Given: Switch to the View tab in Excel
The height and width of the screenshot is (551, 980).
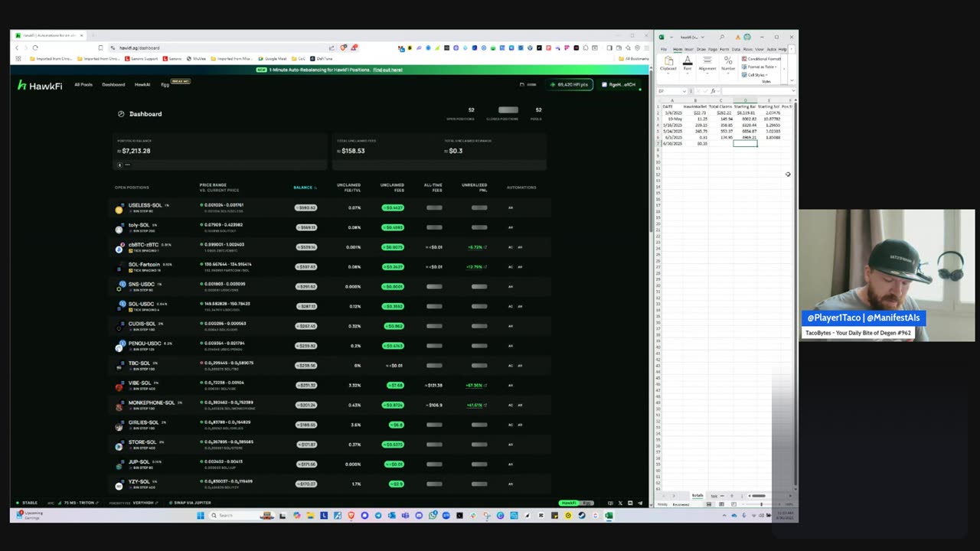Looking at the screenshot, I should pos(759,49).
